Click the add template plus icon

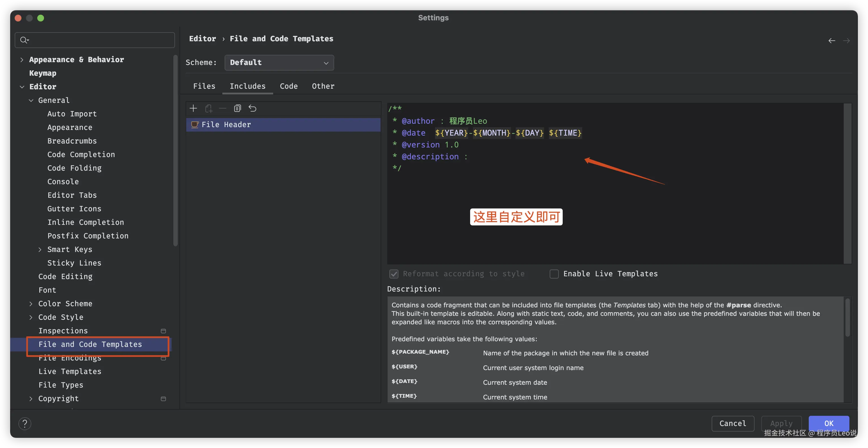(x=193, y=108)
